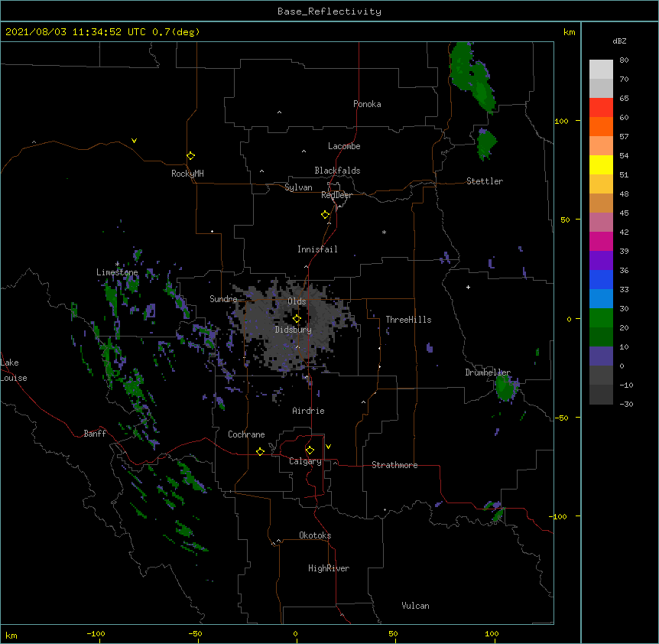The width and height of the screenshot is (659, 644).
Task: Pick the yellow 54 dBZ legend swatch
Action: coord(601,164)
